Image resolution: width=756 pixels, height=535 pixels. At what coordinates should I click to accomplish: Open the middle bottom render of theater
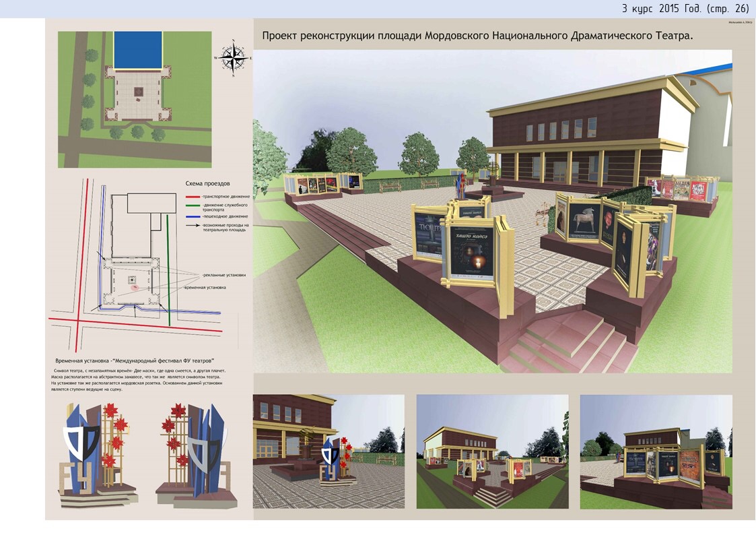[492, 451]
